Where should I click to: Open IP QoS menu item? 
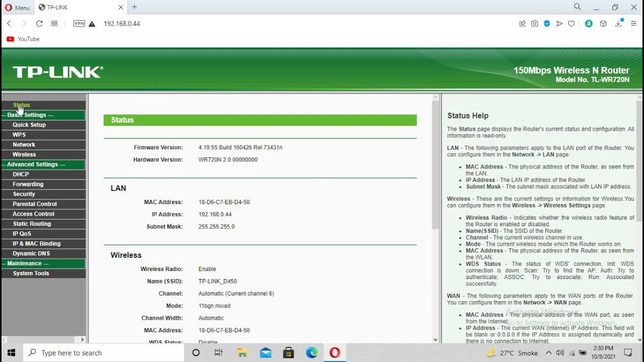[x=22, y=234]
